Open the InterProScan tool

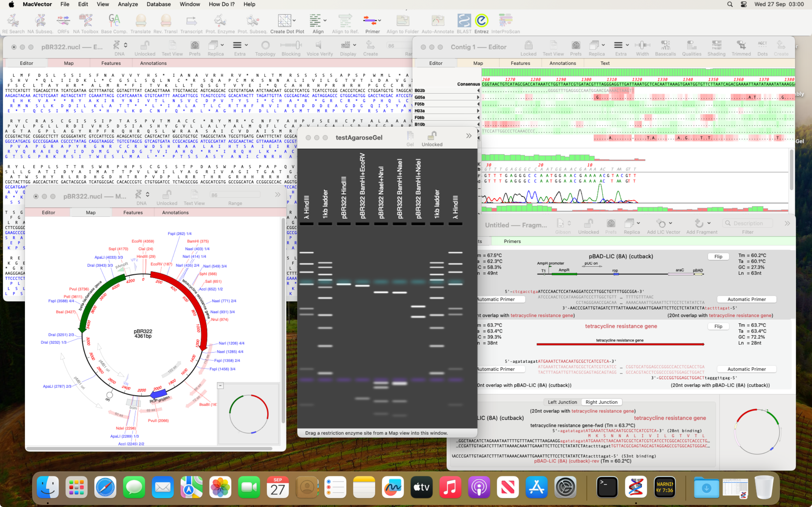(505, 21)
